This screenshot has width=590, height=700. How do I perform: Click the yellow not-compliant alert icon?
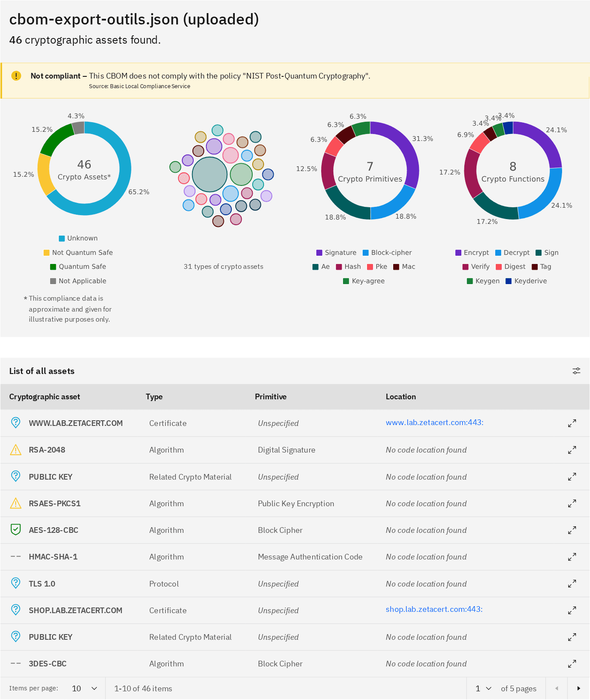(16, 75)
